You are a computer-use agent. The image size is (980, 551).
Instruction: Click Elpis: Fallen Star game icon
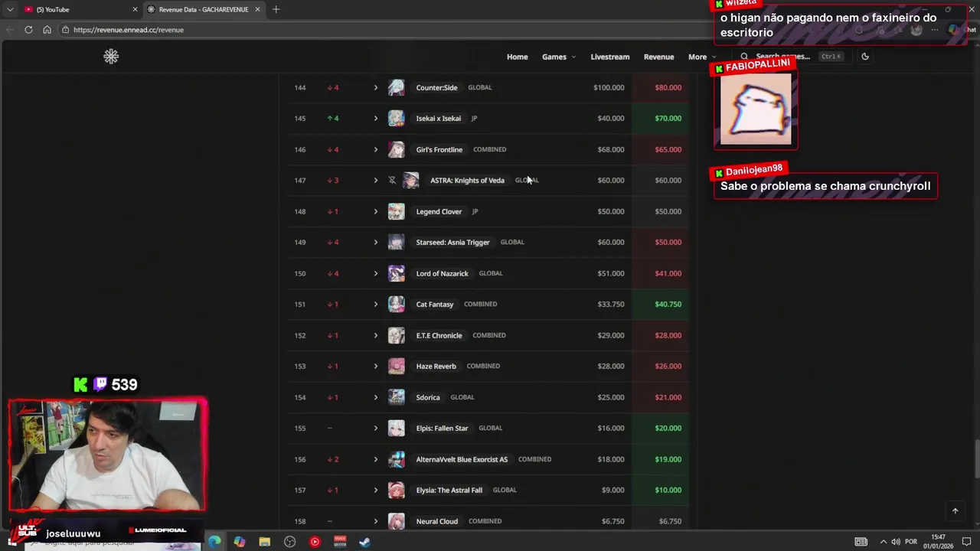click(x=396, y=429)
